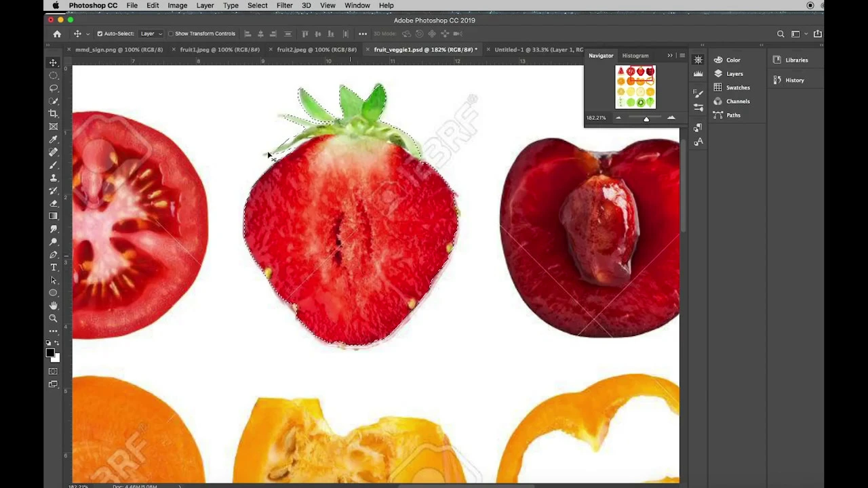Select the Ellipse shape tool
The width and height of the screenshot is (868, 488).
53,293
